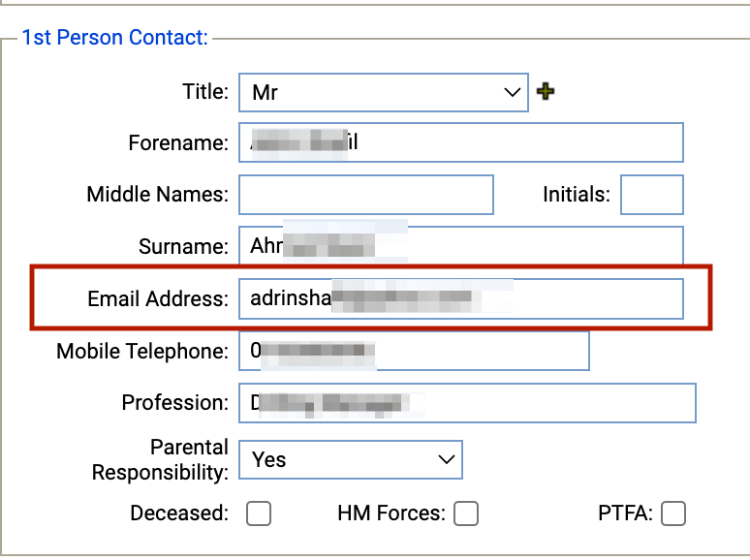The width and height of the screenshot is (750, 560).
Task: Toggle the PTFA checkbox
Action: point(673,513)
